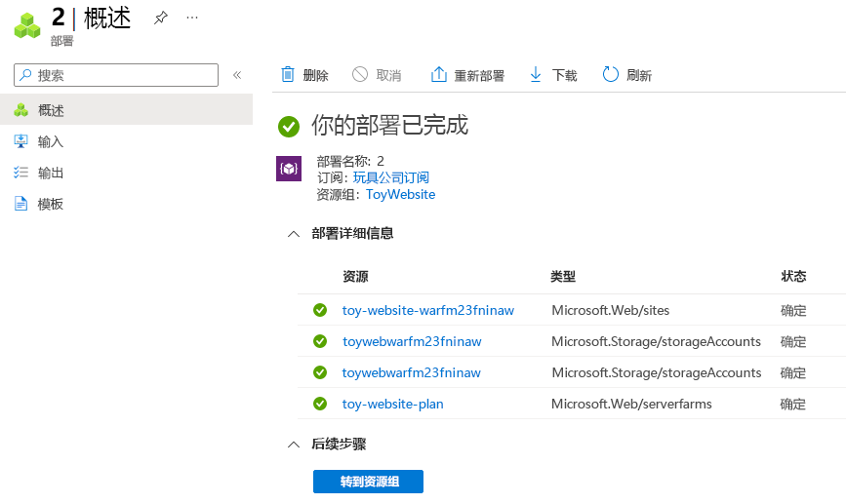The height and width of the screenshot is (504, 846).
Task: Click 重新部署 redeploy toolbar button
Action: coord(467,75)
